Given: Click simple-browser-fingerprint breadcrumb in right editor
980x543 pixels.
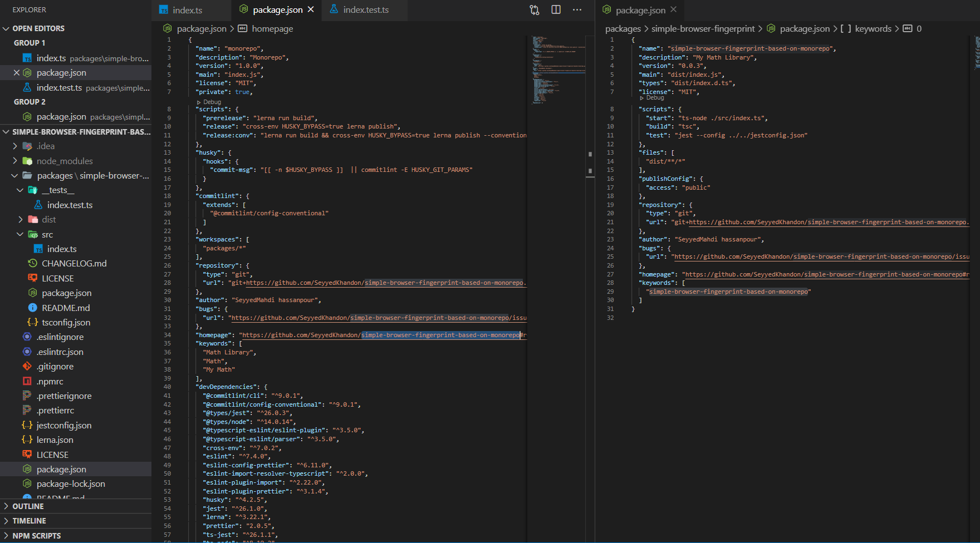Looking at the screenshot, I should pos(703,28).
